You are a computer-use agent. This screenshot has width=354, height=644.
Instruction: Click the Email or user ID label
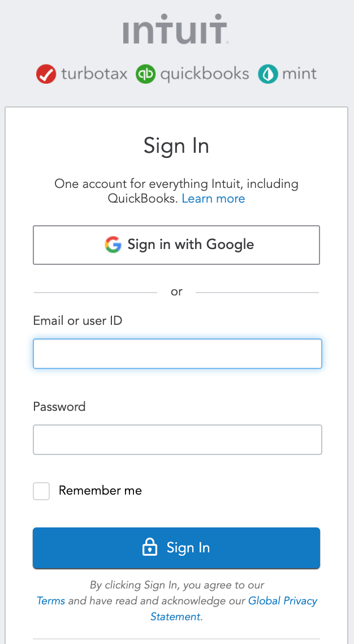pyautogui.click(x=77, y=321)
